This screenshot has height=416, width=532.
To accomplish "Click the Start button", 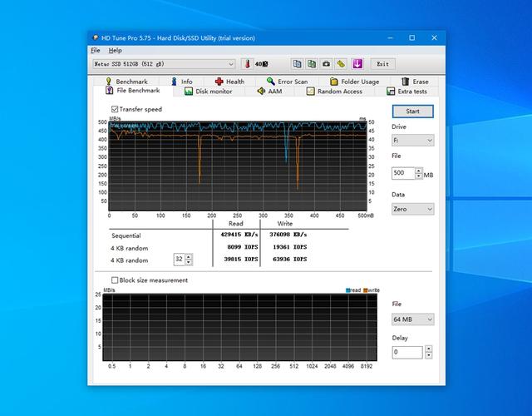I will point(413,111).
